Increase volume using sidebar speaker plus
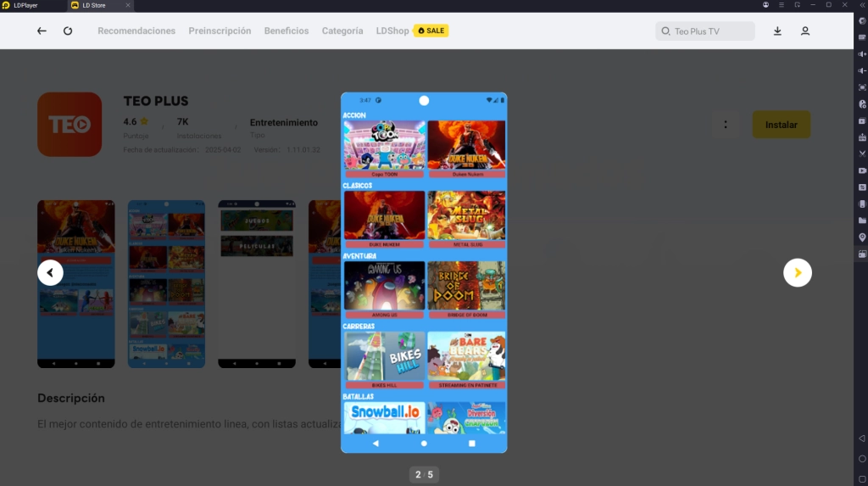 coord(862,54)
